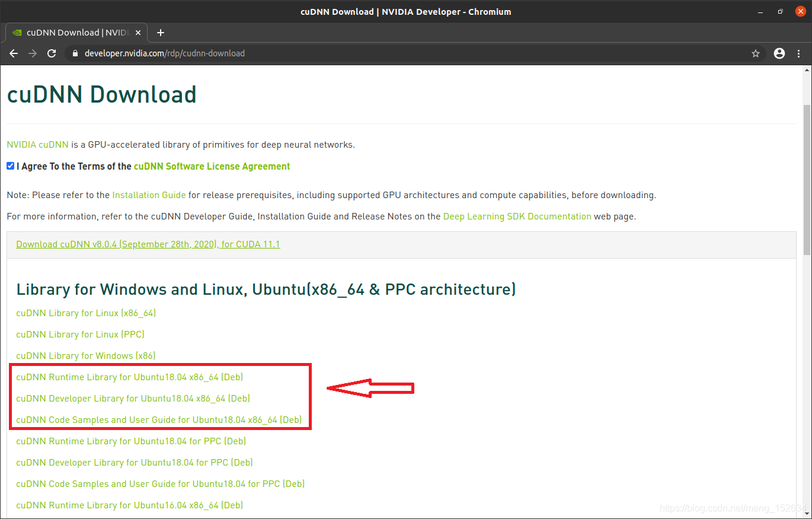
Task: Download Code Samples and User Guide Ubuntu18.04 PPC
Action: (x=161, y=484)
